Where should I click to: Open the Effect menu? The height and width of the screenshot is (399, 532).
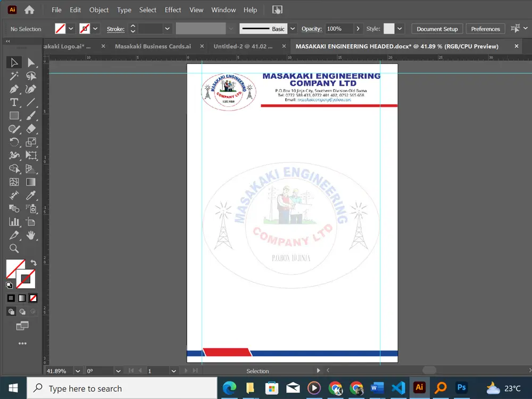[x=173, y=10]
